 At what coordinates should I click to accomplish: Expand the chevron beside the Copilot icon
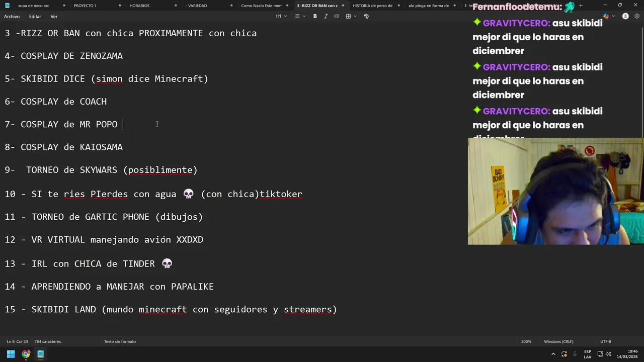(x=613, y=16)
